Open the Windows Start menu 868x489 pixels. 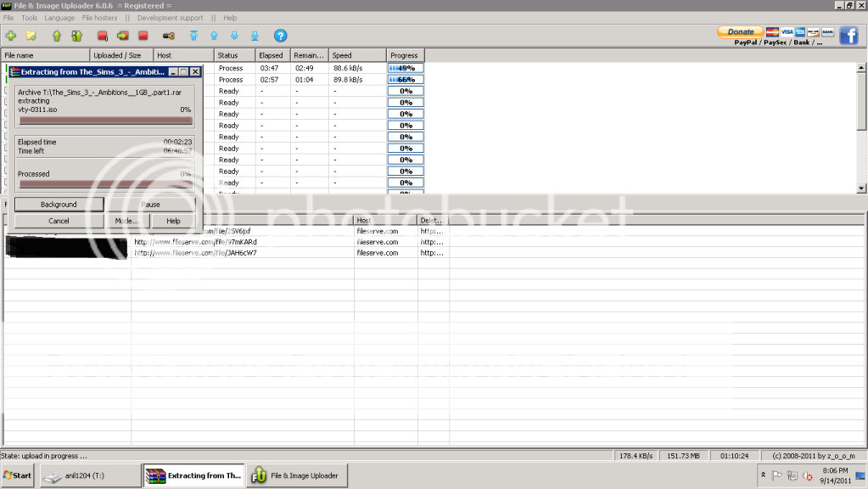[17, 475]
